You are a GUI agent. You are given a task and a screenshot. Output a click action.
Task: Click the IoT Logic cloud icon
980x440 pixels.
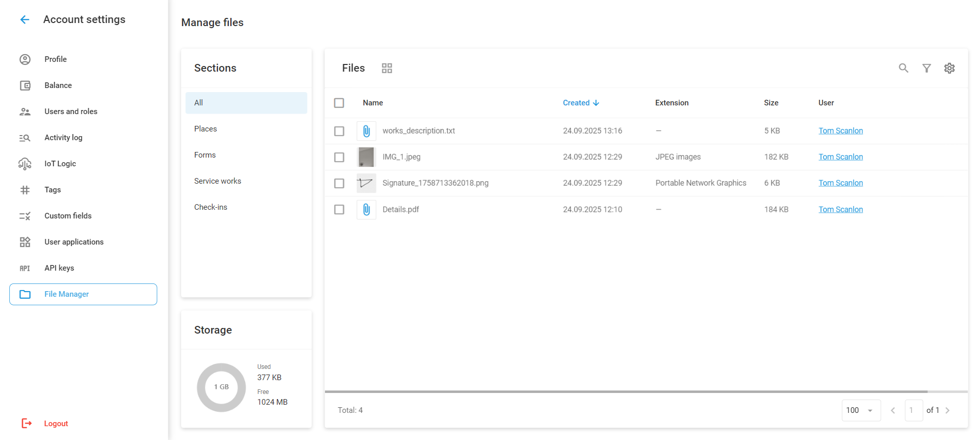click(x=25, y=164)
